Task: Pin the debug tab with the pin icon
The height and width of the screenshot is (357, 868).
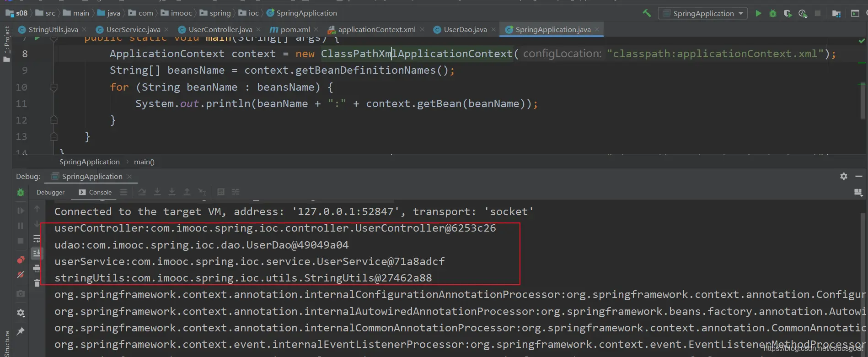Action: click(x=21, y=331)
